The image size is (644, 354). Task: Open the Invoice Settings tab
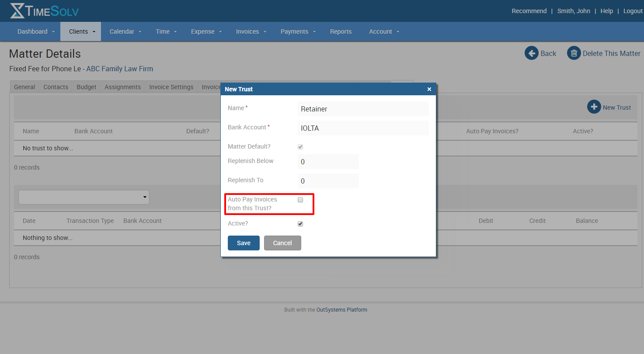[x=171, y=87]
